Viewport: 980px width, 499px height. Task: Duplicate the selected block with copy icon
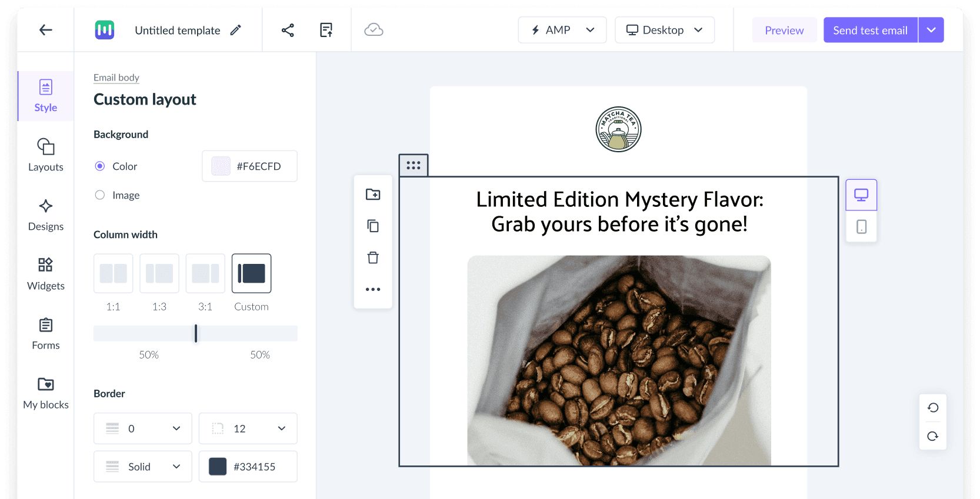pyautogui.click(x=373, y=226)
